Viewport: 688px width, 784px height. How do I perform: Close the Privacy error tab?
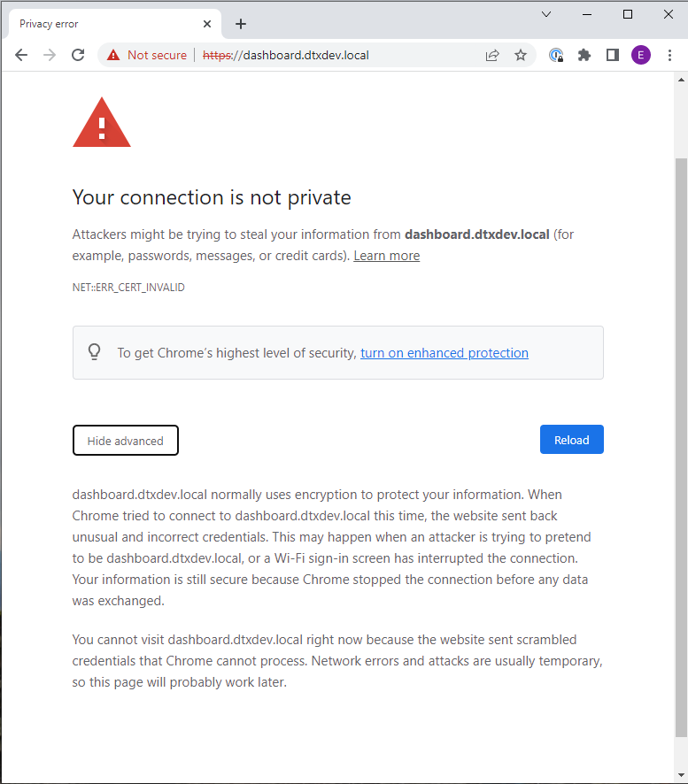(207, 24)
